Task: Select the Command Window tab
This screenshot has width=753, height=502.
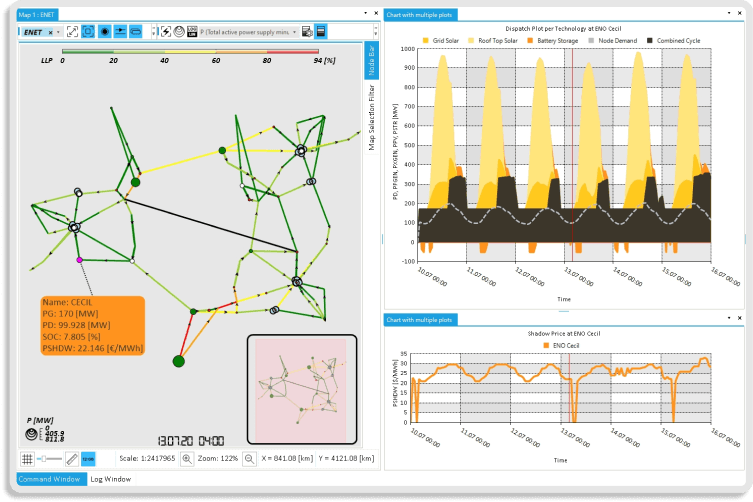Action: pos(50,480)
